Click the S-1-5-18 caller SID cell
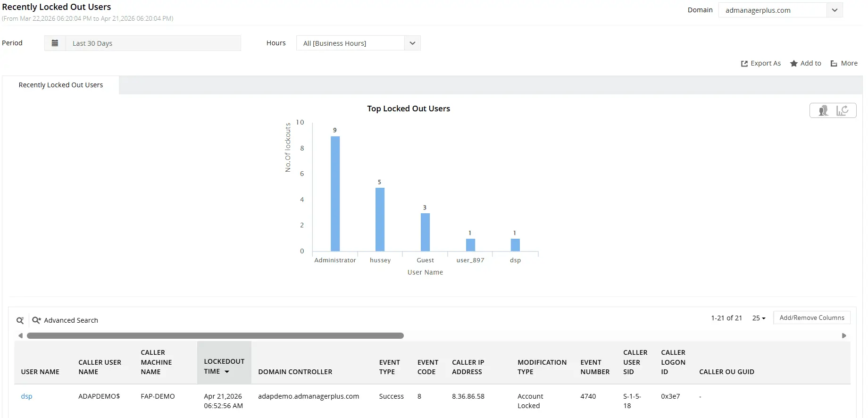868x418 pixels. (x=632, y=401)
